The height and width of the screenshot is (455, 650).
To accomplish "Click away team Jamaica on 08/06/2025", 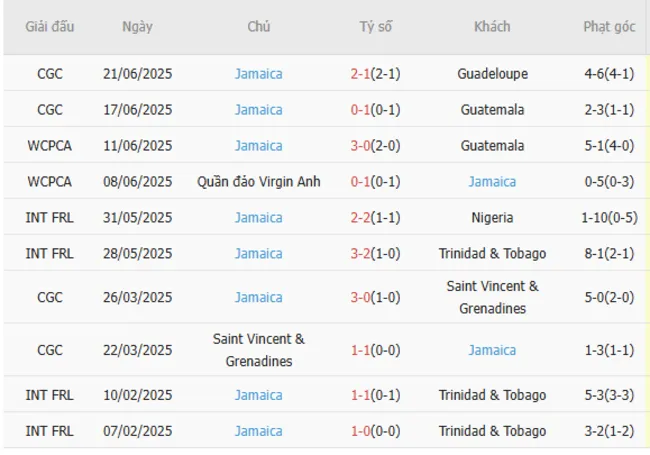I will (492, 182).
